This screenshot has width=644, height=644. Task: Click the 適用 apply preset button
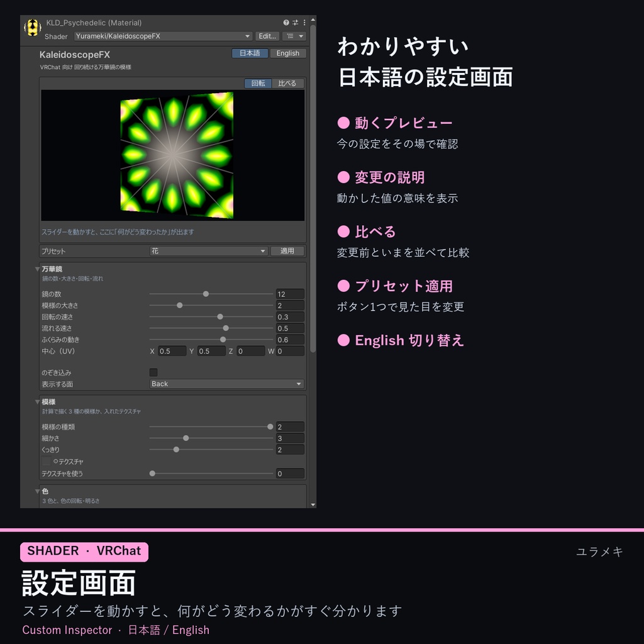point(287,251)
